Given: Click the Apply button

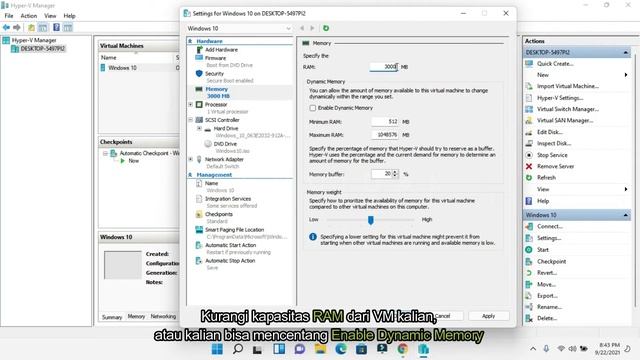Looking at the screenshot, I should [x=489, y=316].
